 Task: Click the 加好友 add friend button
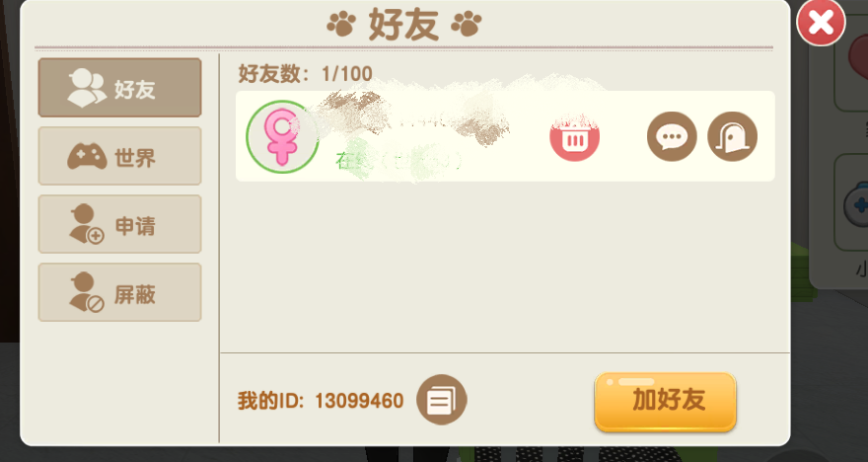[665, 401]
